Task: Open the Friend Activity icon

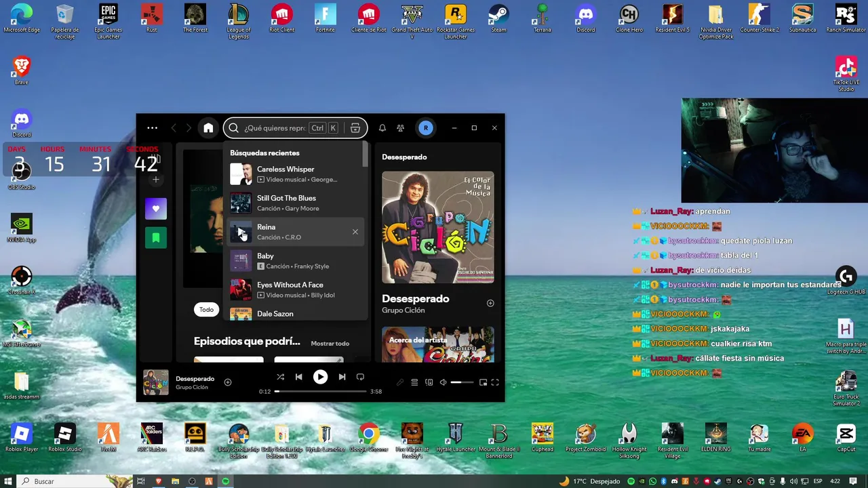Action: coord(401,128)
